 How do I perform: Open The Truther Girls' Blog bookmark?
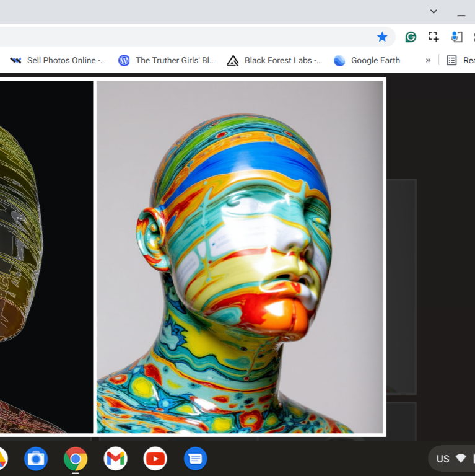tap(167, 60)
